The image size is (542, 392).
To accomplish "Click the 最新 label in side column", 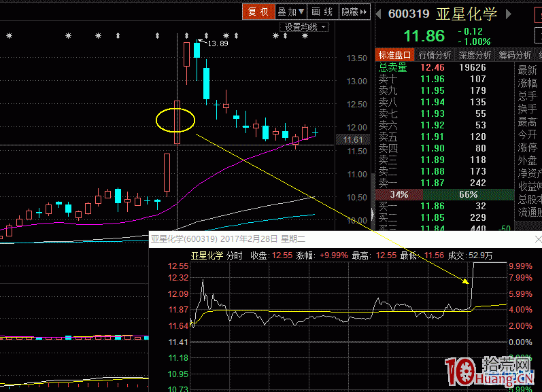I will tap(527, 70).
